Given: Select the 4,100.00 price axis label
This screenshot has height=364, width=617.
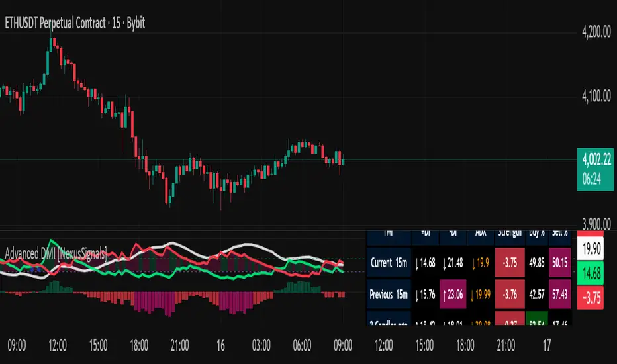Looking at the screenshot, I should [596, 95].
